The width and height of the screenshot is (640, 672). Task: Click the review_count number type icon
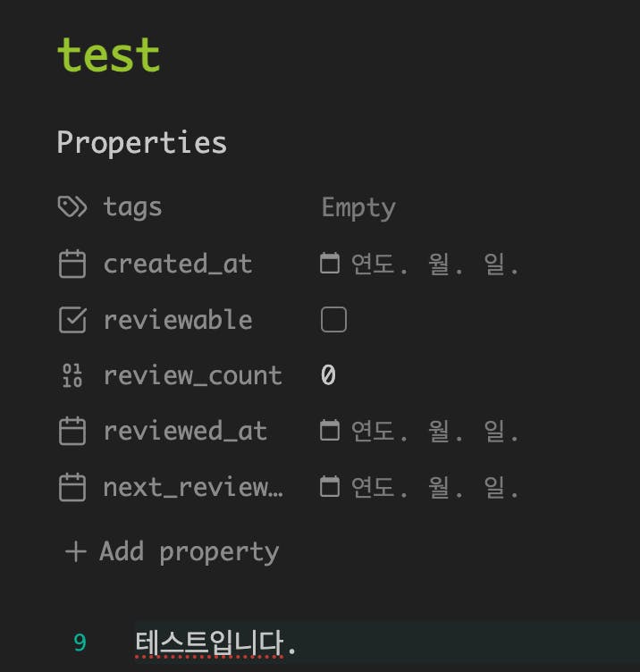point(72,375)
